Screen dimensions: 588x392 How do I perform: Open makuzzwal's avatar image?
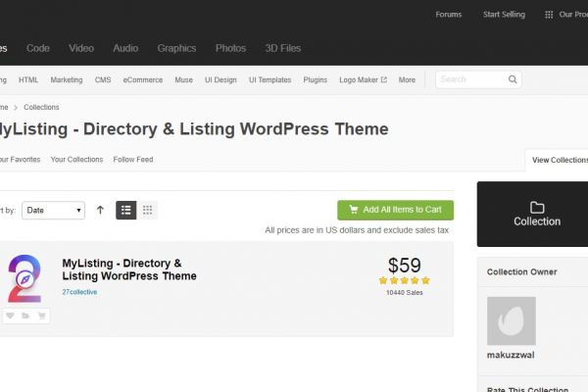coord(512,320)
